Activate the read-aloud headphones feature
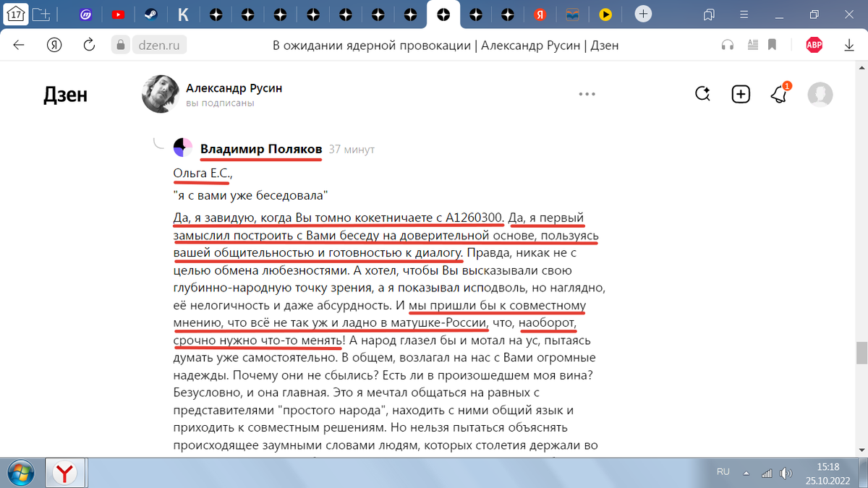The image size is (868, 488). tap(727, 44)
